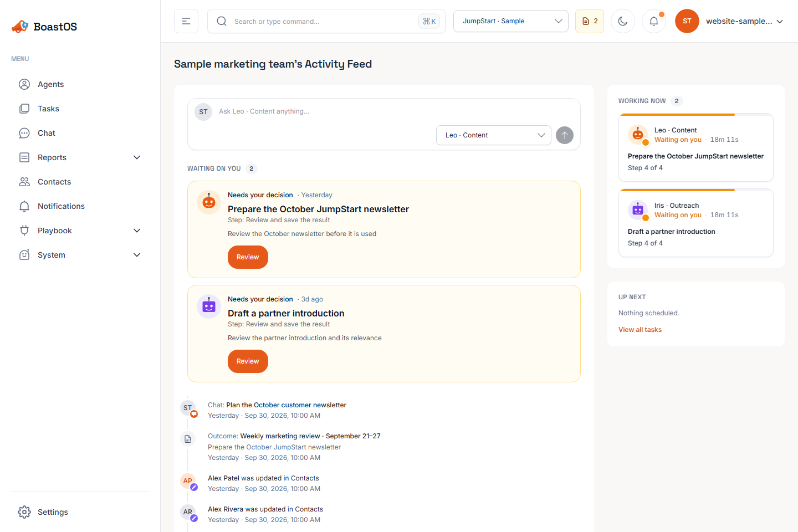The width and height of the screenshot is (798, 532).
Task: Go to Tasks in the menu
Action: (x=80, y=109)
